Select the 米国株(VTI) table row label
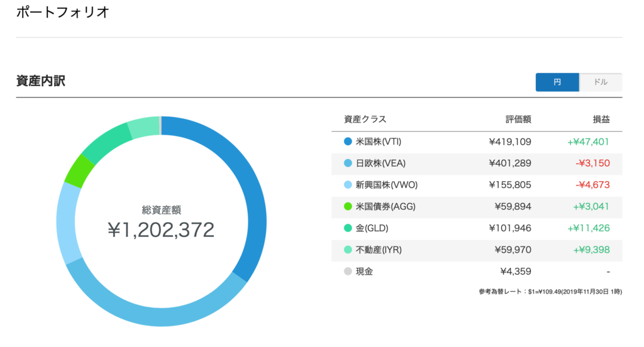 pos(378,141)
